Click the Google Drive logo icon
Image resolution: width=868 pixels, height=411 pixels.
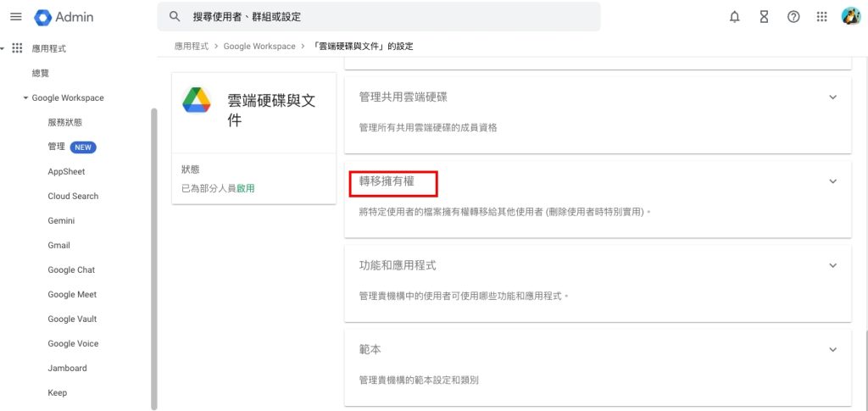click(197, 100)
